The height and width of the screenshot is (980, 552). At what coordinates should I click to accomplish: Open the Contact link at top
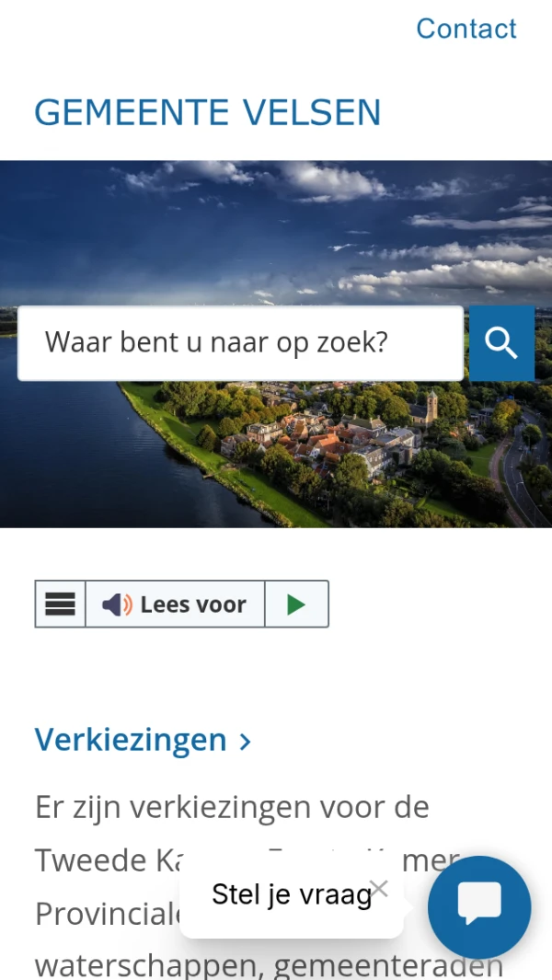(x=466, y=29)
